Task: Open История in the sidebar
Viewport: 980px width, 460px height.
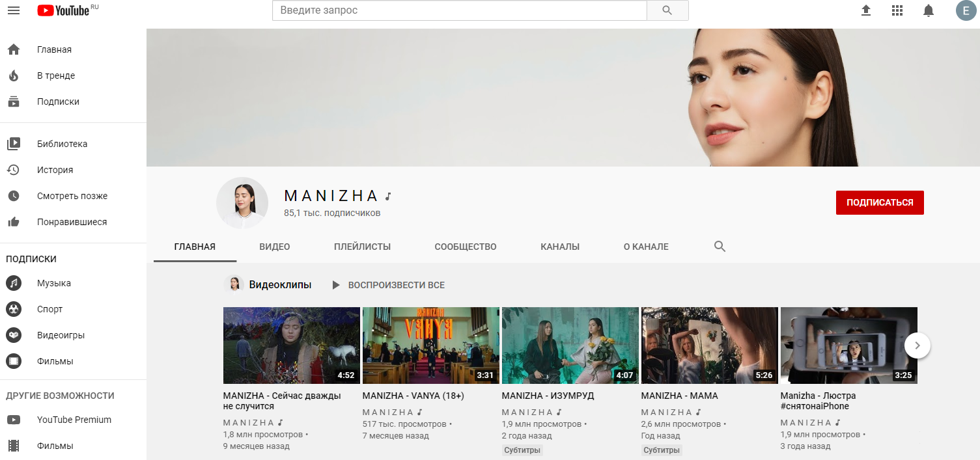Action: pyautogui.click(x=73, y=170)
